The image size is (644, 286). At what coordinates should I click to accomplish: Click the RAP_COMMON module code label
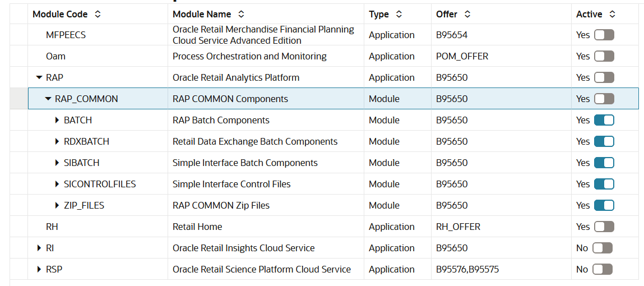[86, 99]
